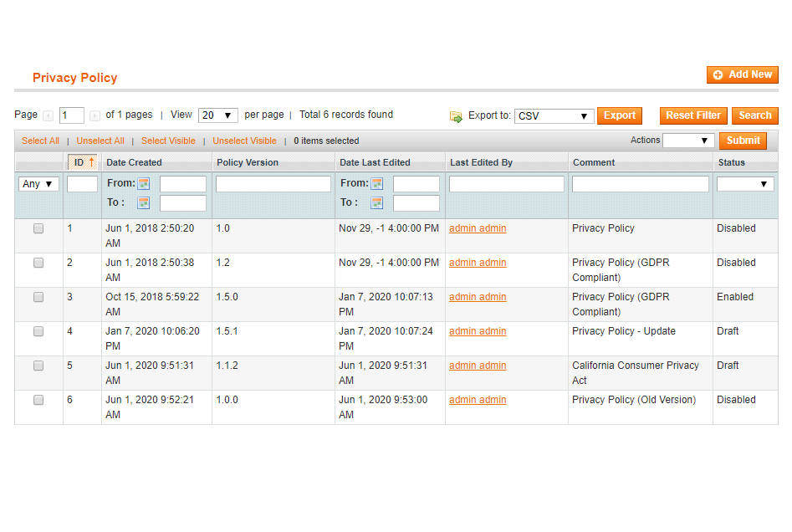Click the Comment filter text field
This screenshot has height=532, width=792.
click(x=640, y=184)
